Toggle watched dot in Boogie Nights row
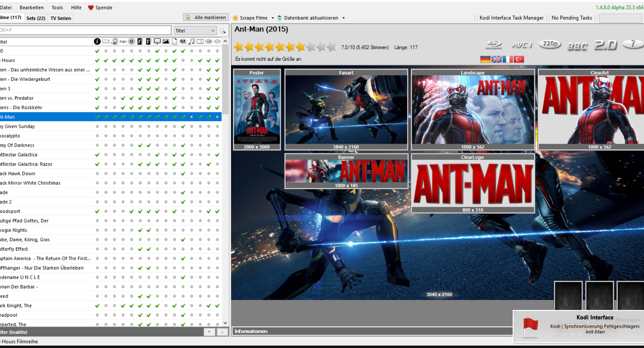 (217, 230)
